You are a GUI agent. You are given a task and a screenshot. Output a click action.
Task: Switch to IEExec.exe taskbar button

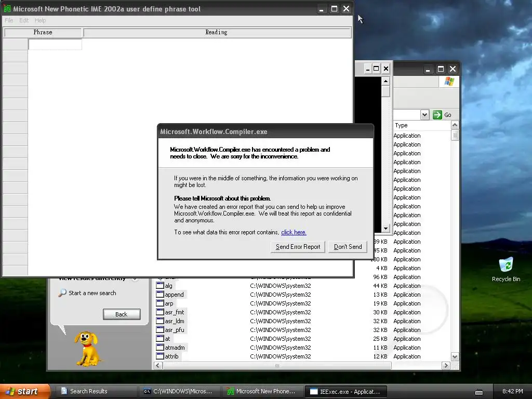(x=345, y=391)
